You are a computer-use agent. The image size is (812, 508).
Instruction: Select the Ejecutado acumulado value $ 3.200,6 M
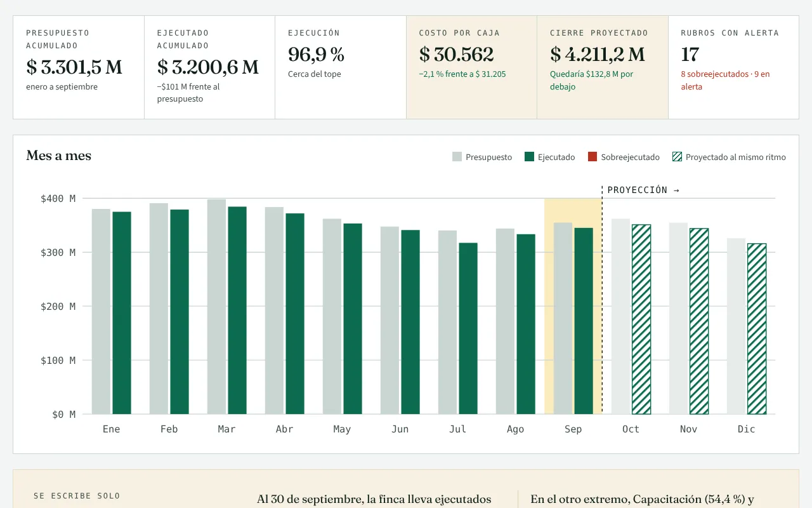[x=208, y=67]
